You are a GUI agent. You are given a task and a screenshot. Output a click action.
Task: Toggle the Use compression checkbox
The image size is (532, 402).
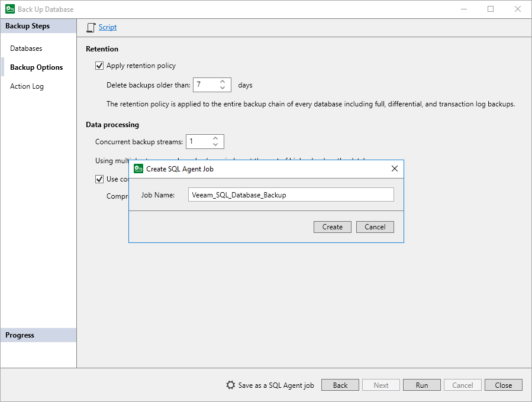99,179
